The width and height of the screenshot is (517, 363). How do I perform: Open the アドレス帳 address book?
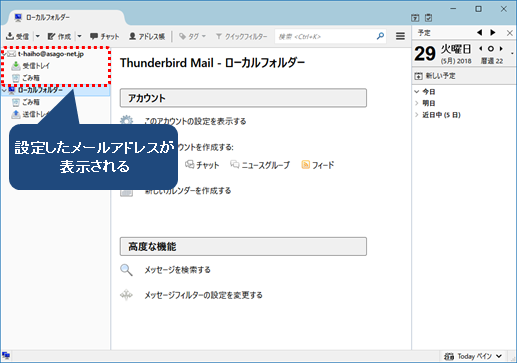pyautogui.click(x=147, y=36)
